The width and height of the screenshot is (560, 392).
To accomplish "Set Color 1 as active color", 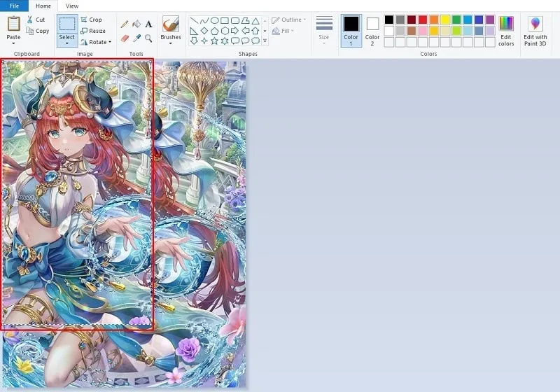I will coord(351,30).
